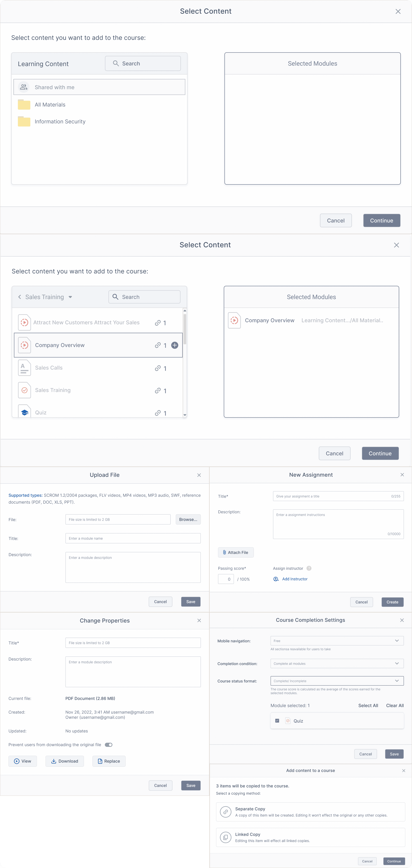Open the Mobile navigation dropdown

coord(337,641)
